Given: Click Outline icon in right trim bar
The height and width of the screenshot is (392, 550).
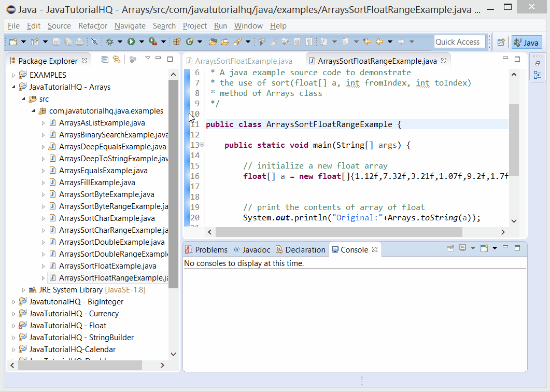Looking at the screenshot, I should [x=537, y=75].
